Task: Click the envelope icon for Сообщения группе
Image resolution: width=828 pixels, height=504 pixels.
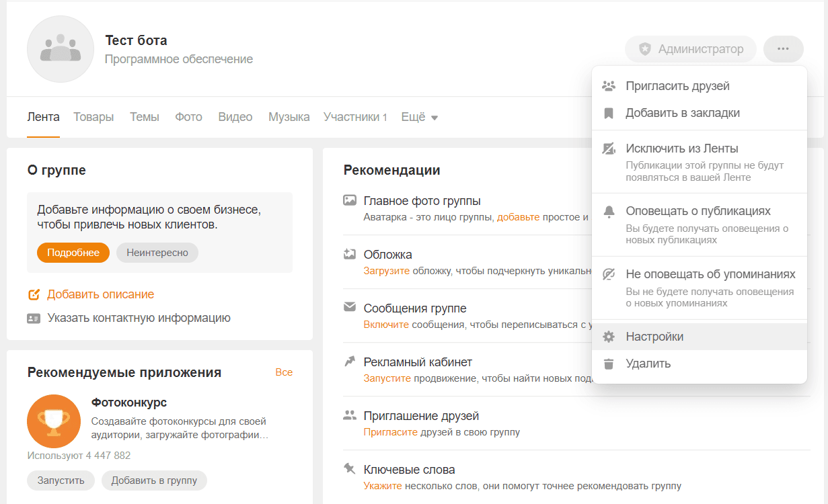Action: 349,307
